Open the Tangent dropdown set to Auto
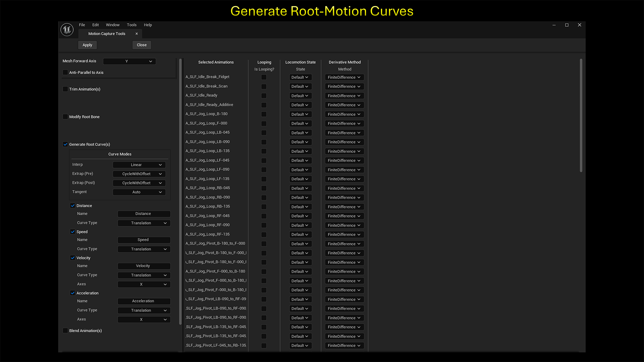The height and width of the screenshot is (362, 644). tap(139, 192)
